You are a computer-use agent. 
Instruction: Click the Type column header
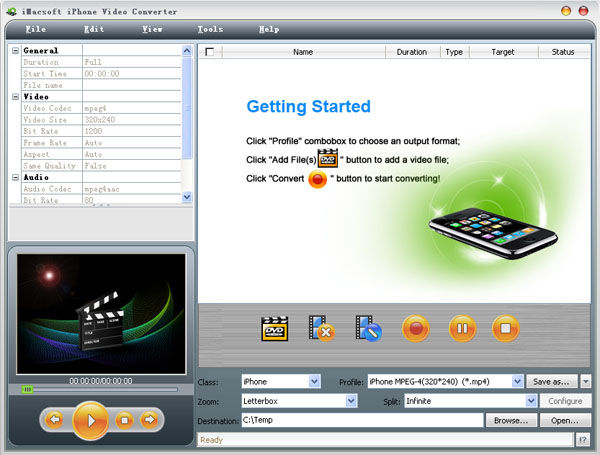[x=454, y=52]
